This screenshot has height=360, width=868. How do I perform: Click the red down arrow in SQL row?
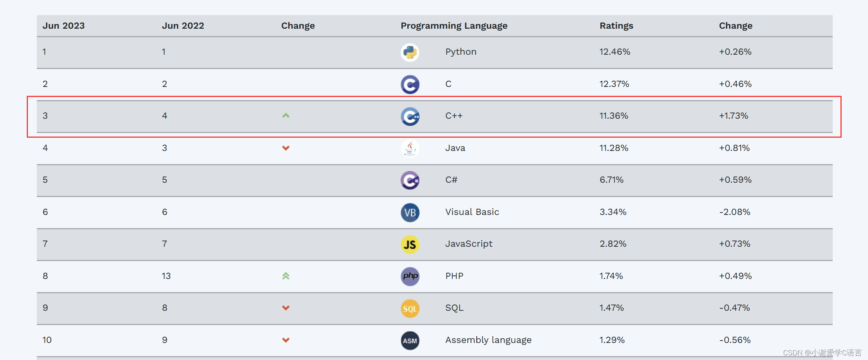click(286, 308)
